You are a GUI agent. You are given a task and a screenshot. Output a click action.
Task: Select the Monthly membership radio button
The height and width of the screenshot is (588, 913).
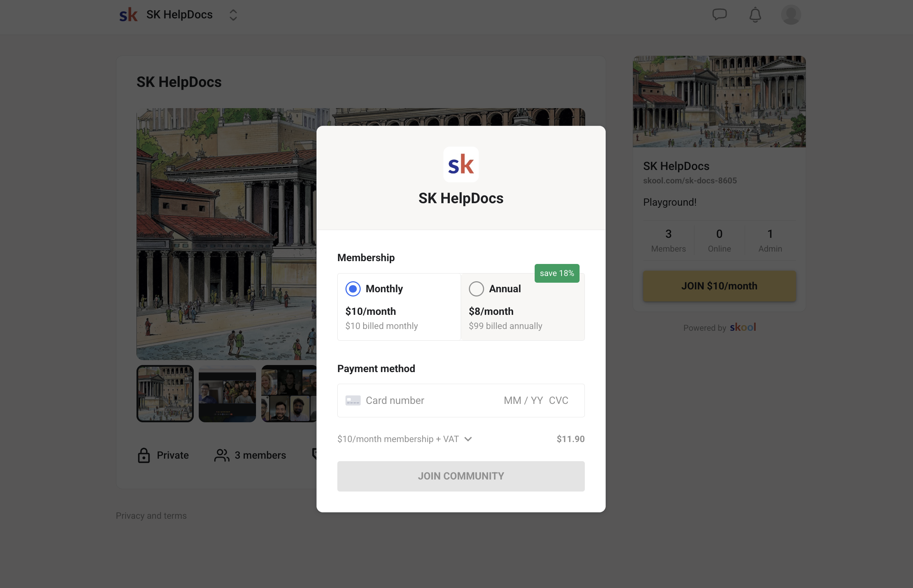click(x=353, y=289)
